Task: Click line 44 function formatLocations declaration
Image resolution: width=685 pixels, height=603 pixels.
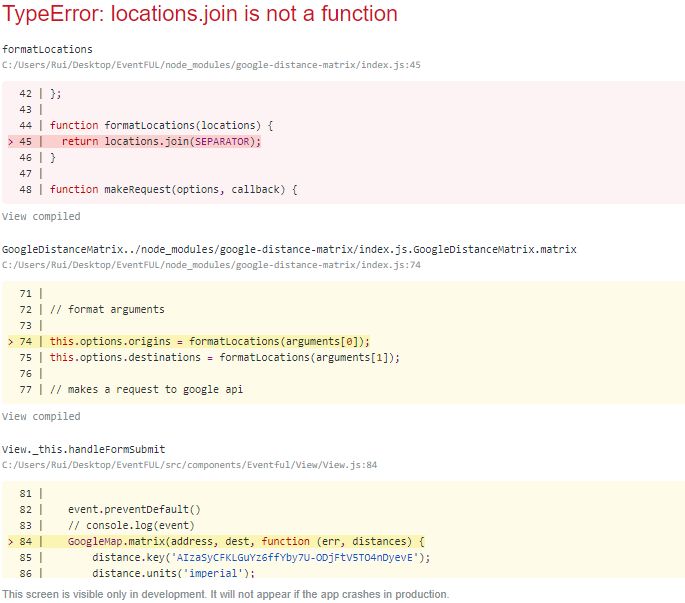Action: (161, 125)
